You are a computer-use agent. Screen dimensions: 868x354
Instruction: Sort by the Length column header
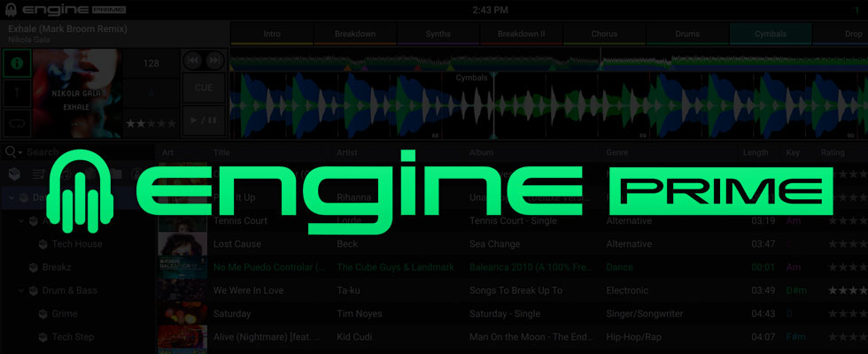[756, 152]
